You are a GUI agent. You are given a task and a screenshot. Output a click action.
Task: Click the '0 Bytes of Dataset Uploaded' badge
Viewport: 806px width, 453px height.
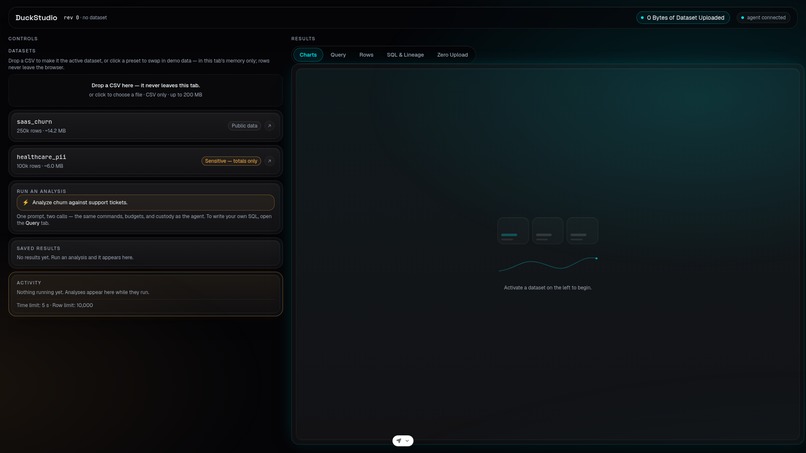683,17
